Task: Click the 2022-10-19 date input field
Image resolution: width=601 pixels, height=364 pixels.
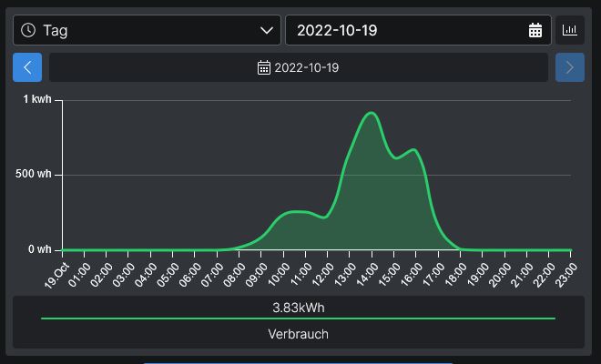Action: coord(418,30)
